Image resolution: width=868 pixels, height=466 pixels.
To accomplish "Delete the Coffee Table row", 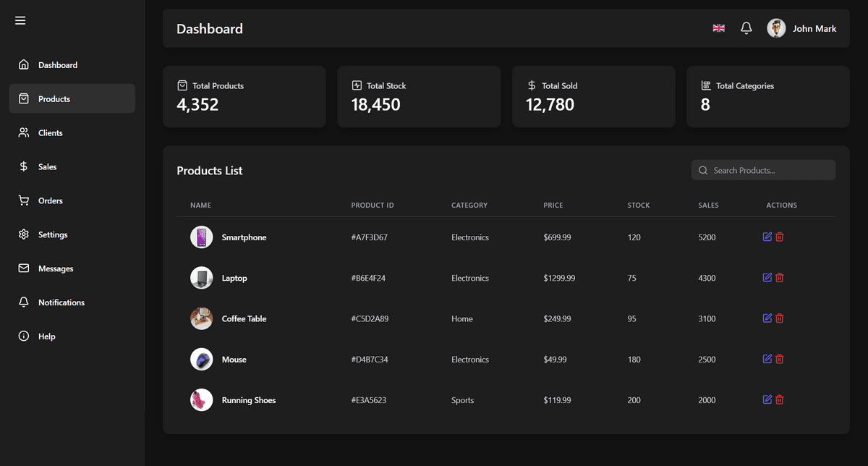I will (x=780, y=318).
